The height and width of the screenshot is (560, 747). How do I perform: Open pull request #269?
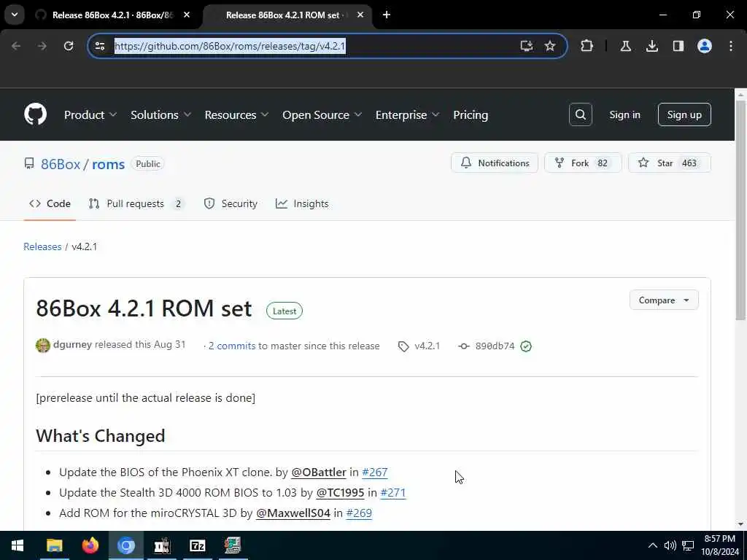click(x=359, y=513)
